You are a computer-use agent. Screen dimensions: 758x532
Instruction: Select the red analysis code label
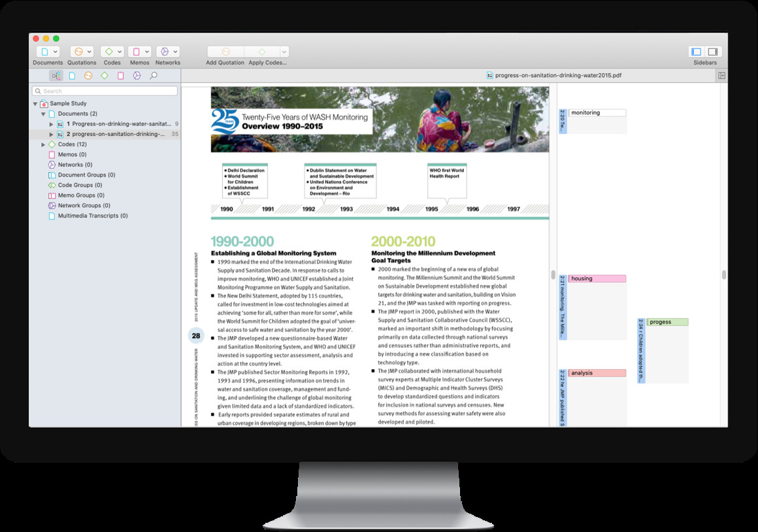pos(597,373)
